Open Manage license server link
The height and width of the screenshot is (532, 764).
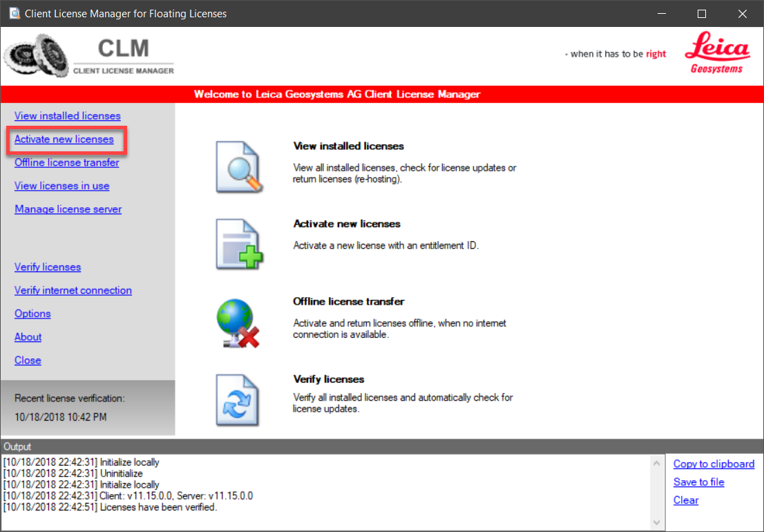pyautogui.click(x=68, y=209)
